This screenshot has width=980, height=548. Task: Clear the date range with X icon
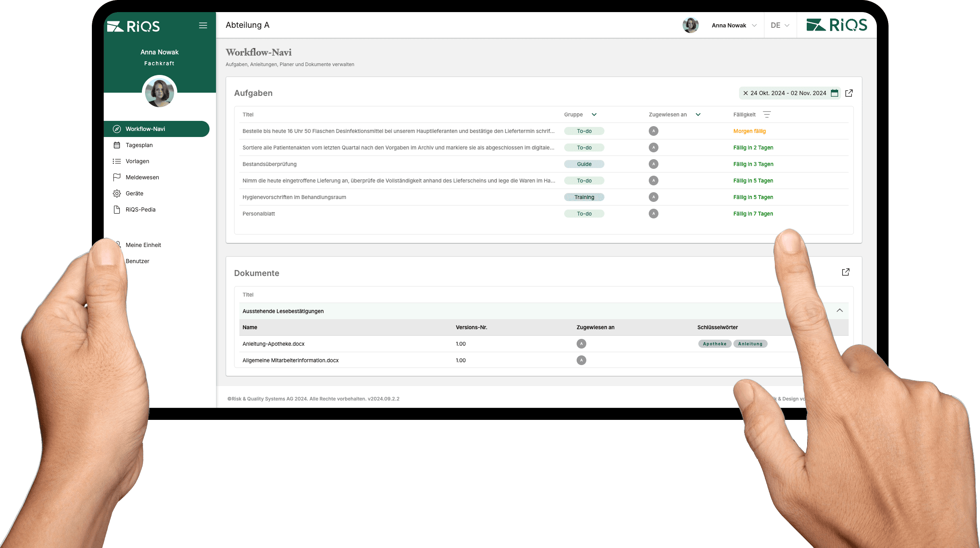(x=745, y=93)
